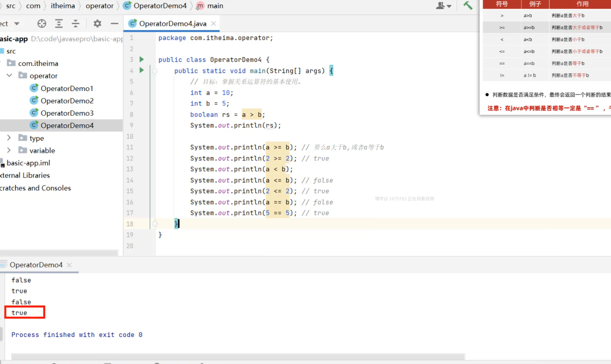Image resolution: width=611 pixels, height=364 pixels.
Task: Hide the project panel with minus icon
Action: [x=114, y=24]
